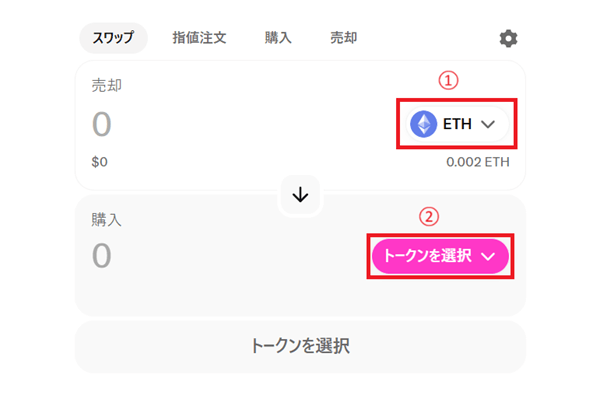This screenshot has width=600, height=399.
Task: Open the 購入 tab at the top
Action: click(x=278, y=38)
